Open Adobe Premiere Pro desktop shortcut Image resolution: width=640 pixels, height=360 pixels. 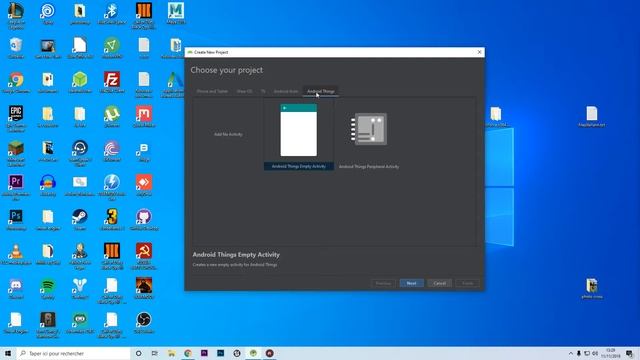pos(16,188)
